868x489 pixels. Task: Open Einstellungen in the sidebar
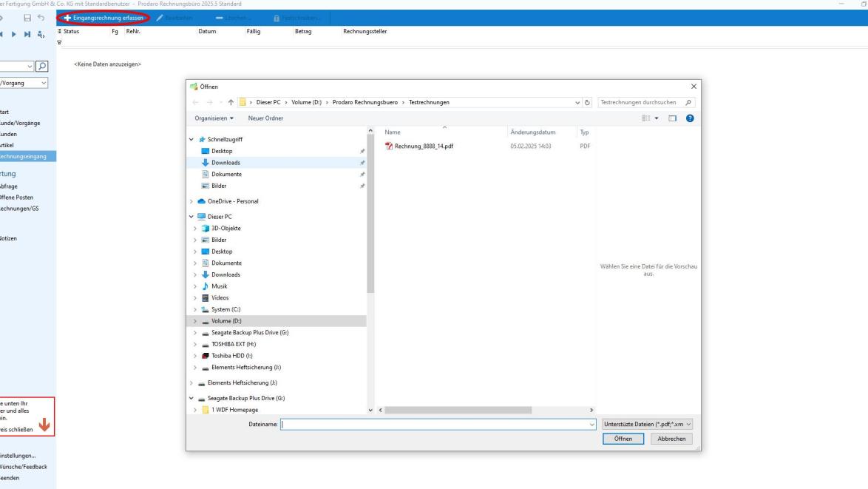tap(18, 456)
